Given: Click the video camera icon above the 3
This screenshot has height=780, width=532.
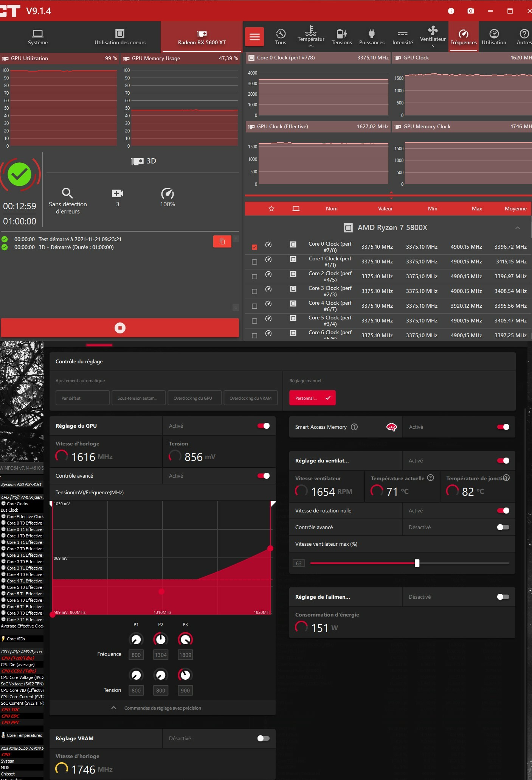Looking at the screenshot, I should click(118, 193).
